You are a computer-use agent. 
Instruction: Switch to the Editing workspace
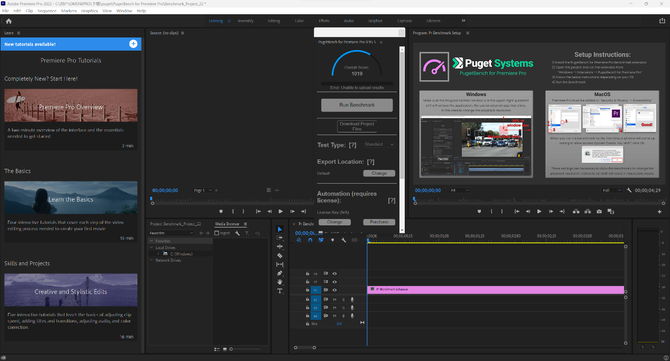pos(274,21)
